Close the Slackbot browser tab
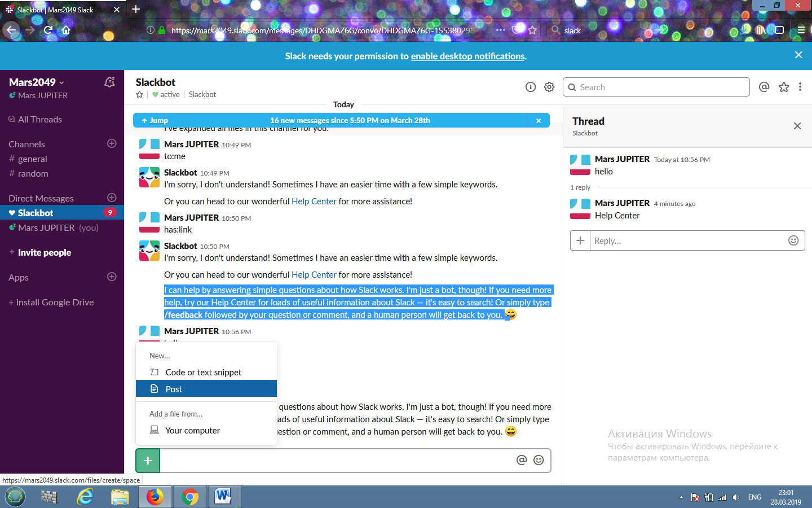Image resolution: width=812 pixels, height=508 pixels. tap(117, 10)
